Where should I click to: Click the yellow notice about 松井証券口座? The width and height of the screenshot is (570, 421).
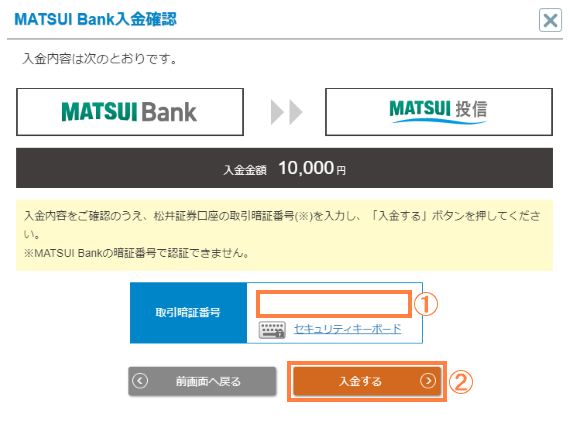(x=284, y=235)
